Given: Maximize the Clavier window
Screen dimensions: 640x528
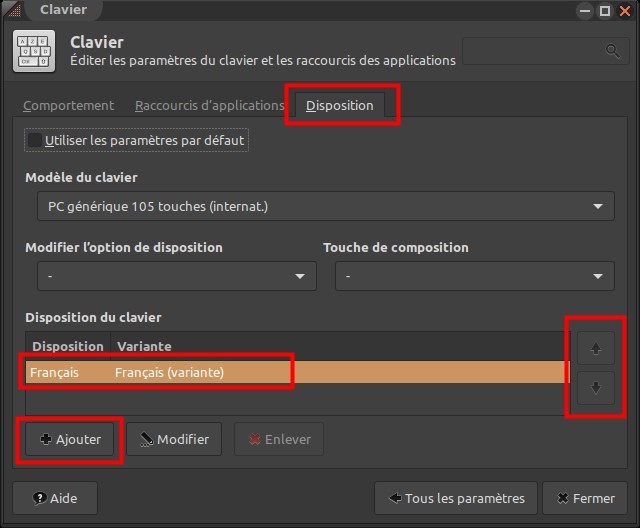Looking at the screenshot, I should pos(604,11).
